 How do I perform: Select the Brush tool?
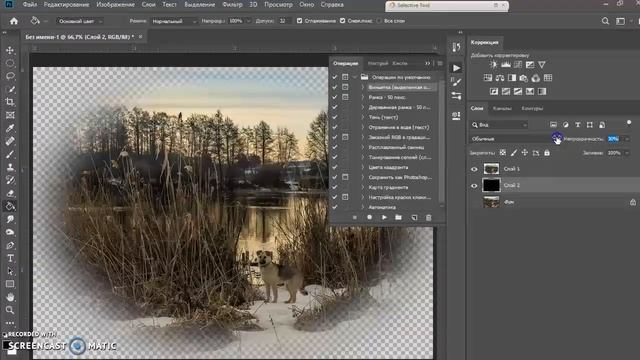tap(10, 154)
